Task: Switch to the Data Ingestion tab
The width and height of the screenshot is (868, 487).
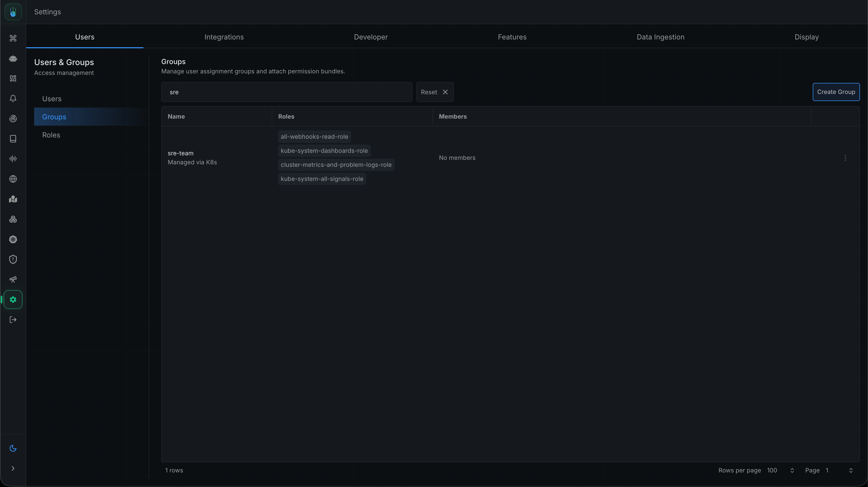Action: coord(661,37)
